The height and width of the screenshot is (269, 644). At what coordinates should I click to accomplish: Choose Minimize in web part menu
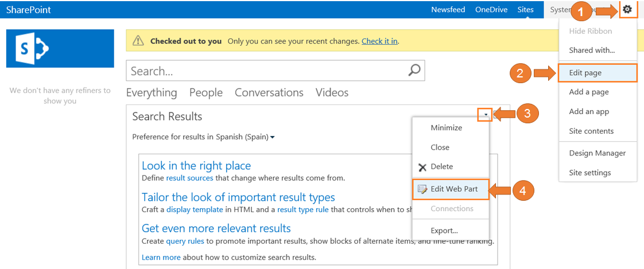446,128
